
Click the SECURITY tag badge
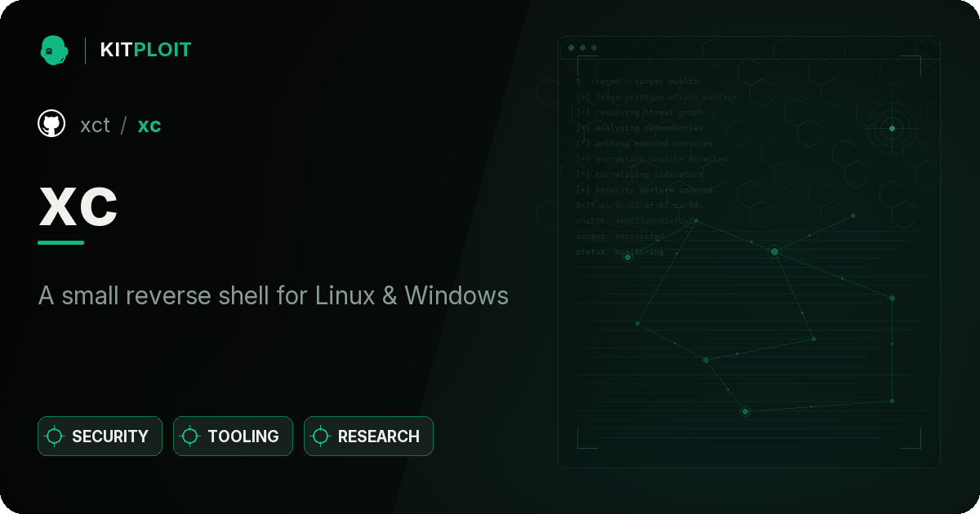click(100, 436)
